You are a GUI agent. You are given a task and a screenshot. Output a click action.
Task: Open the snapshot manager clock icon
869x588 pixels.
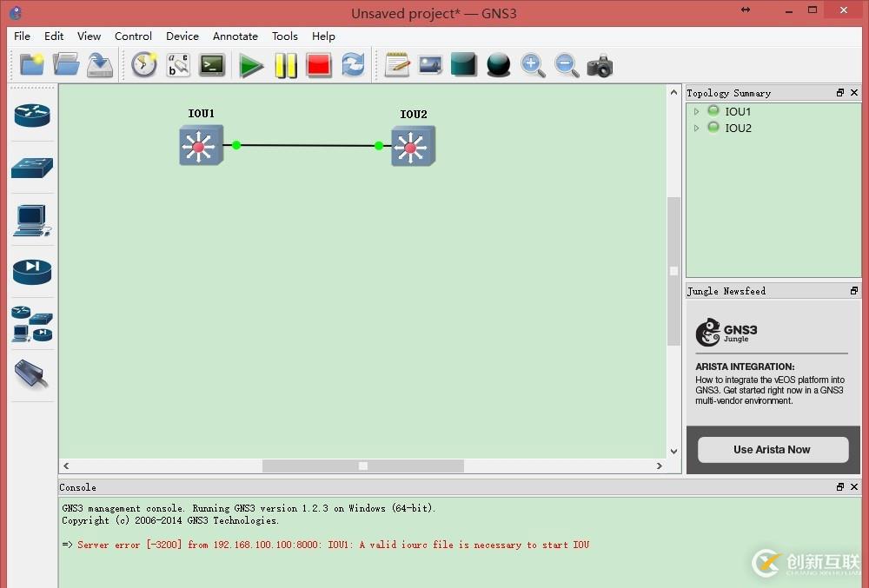coord(144,65)
